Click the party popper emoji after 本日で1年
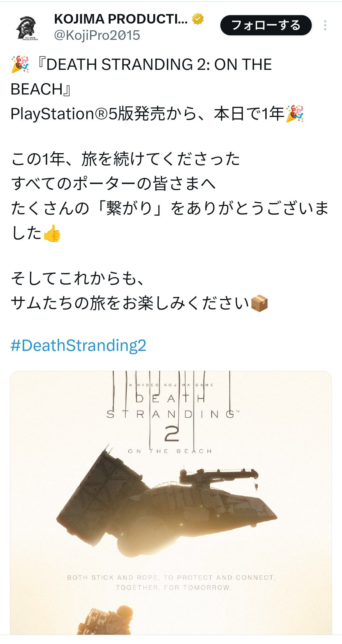The image size is (342, 644). [x=295, y=114]
